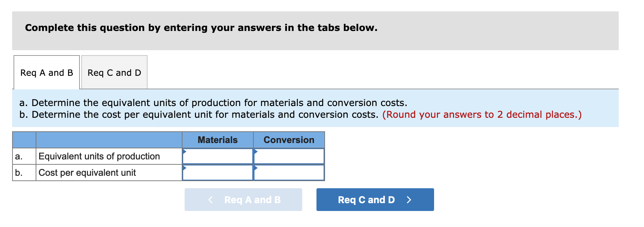Click the blue triangle marker in the Conversion cost cell
The height and width of the screenshot is (227, 644).
click(256, 168)
